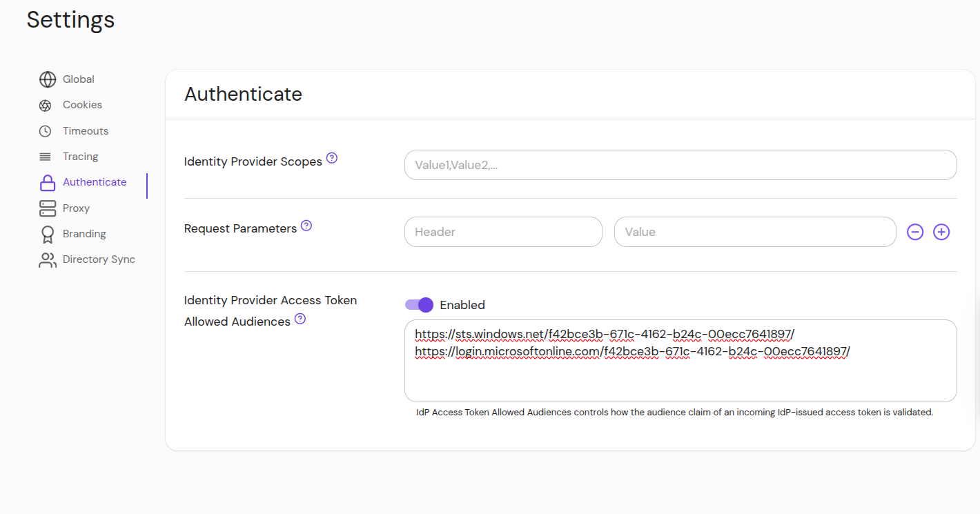Remove the request parameter row

pyautogui.click(x=915, y=232)
